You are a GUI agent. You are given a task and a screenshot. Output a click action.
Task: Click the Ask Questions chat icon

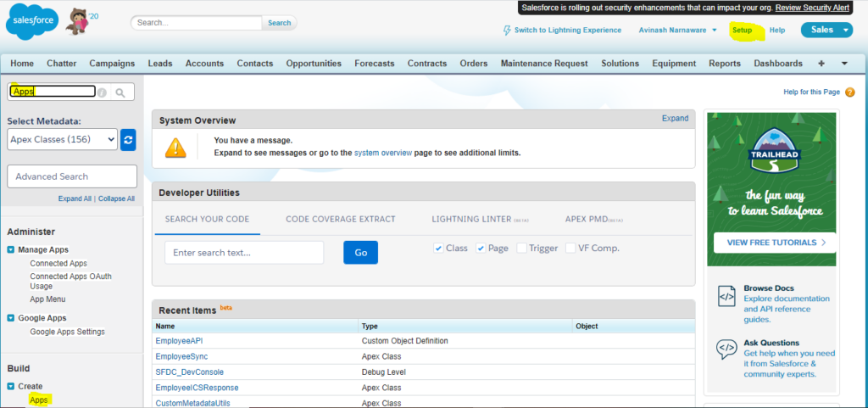point(726,349)
